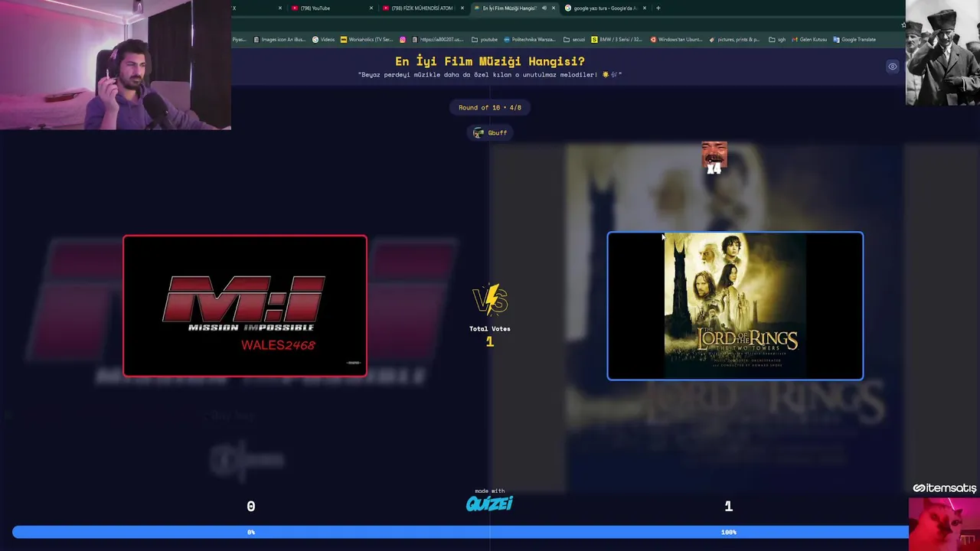Click the VS lightning icon
Screen dimensions: 980x551
point(490,300)
